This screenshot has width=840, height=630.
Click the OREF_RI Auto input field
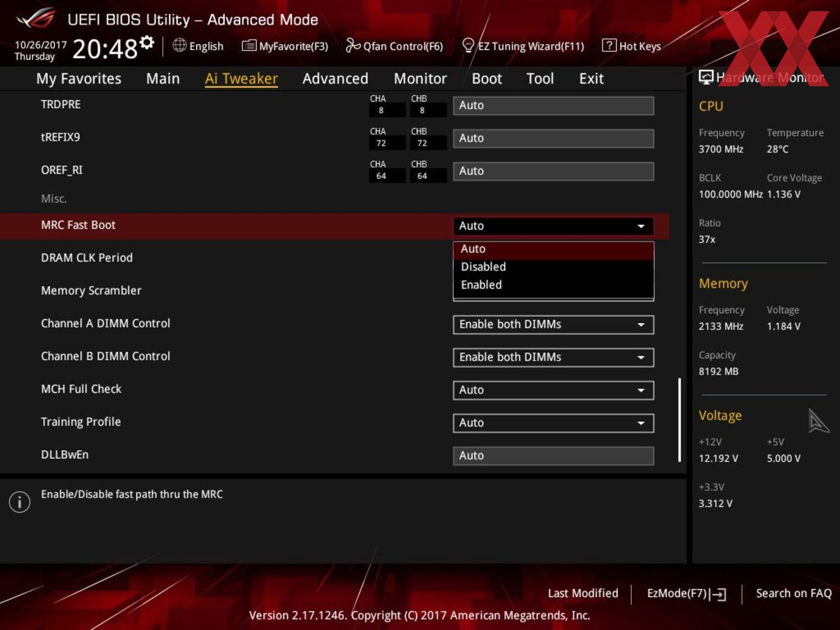(x=553, y=170)
